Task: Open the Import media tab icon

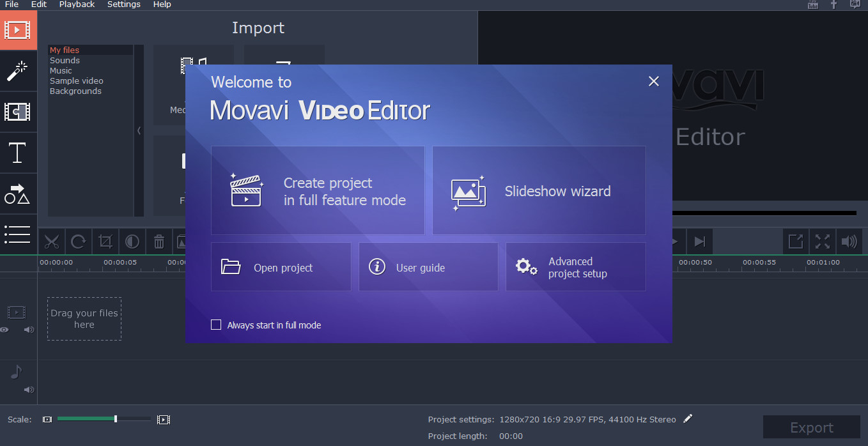Action: pyautogui.click(x=18, y=29)
